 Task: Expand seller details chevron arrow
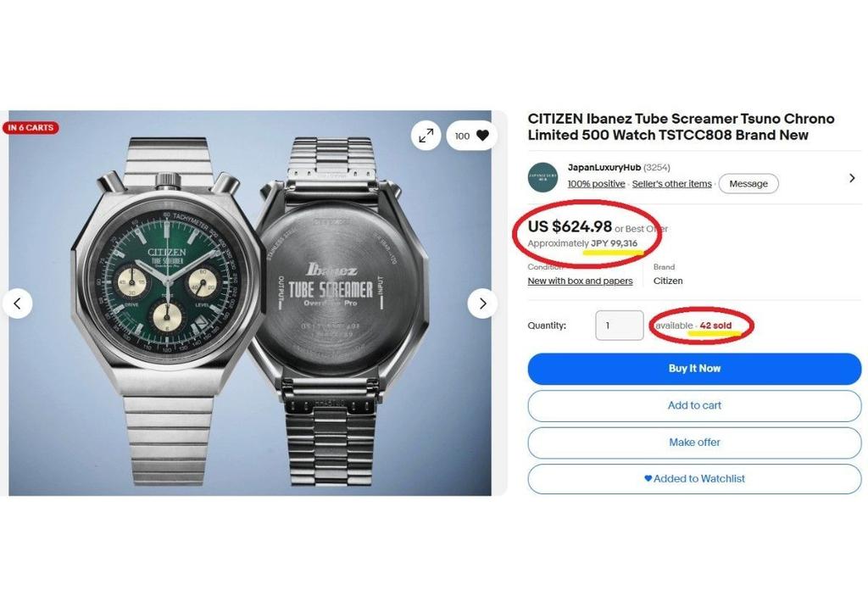[x=852, y=178]
